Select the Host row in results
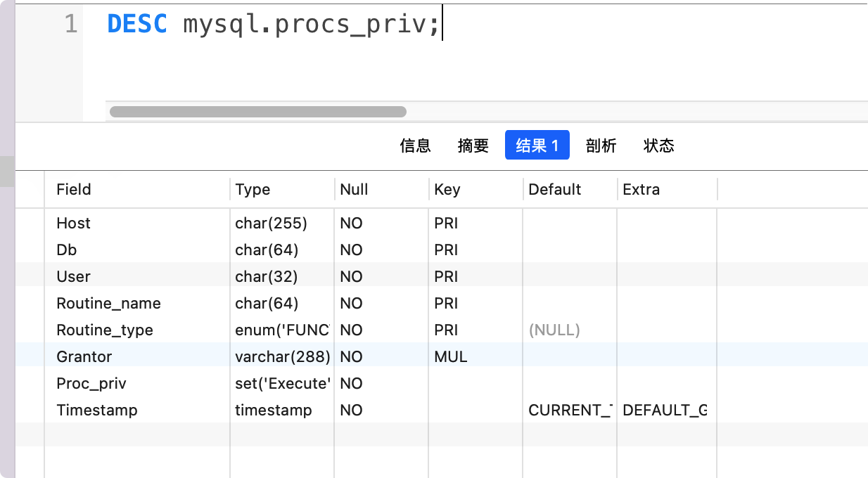The height and width of the screenshot is (478, 868). tap(73, 223)
